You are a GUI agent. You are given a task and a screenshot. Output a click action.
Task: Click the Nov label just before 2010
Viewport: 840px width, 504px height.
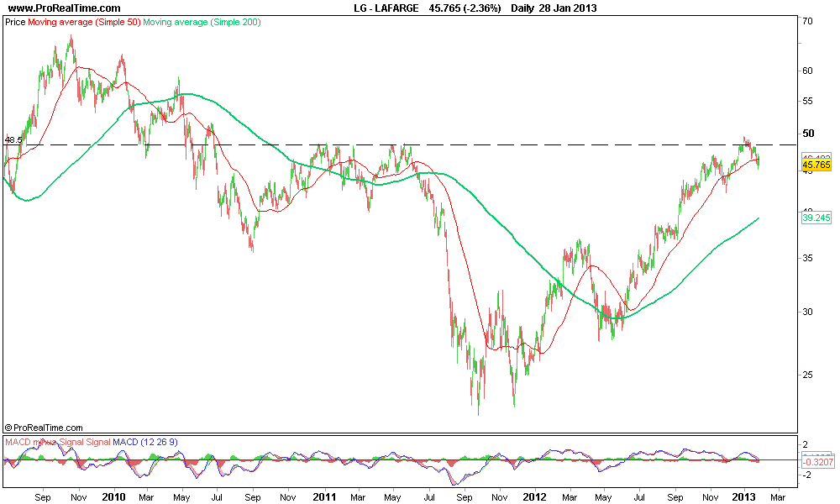pyautogui.click(x=79, y=497)
